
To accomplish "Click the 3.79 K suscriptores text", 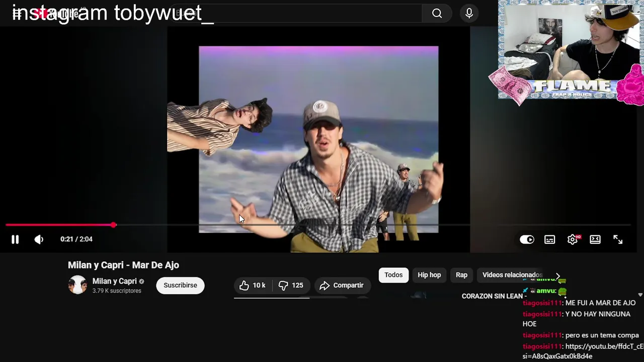I will [117, 291].
